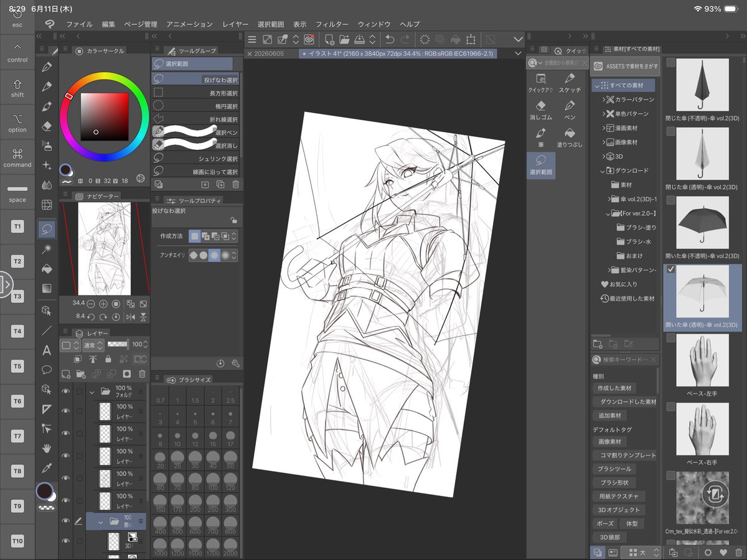Select the auto select magic wand tool
This screenshot has height=560, width=747.
47,249
